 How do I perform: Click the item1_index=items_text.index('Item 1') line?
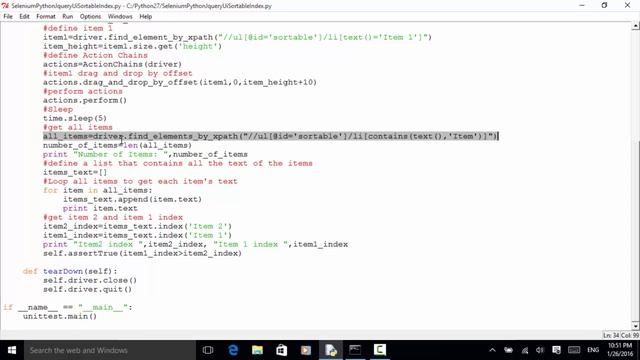[x=137, y=235]
